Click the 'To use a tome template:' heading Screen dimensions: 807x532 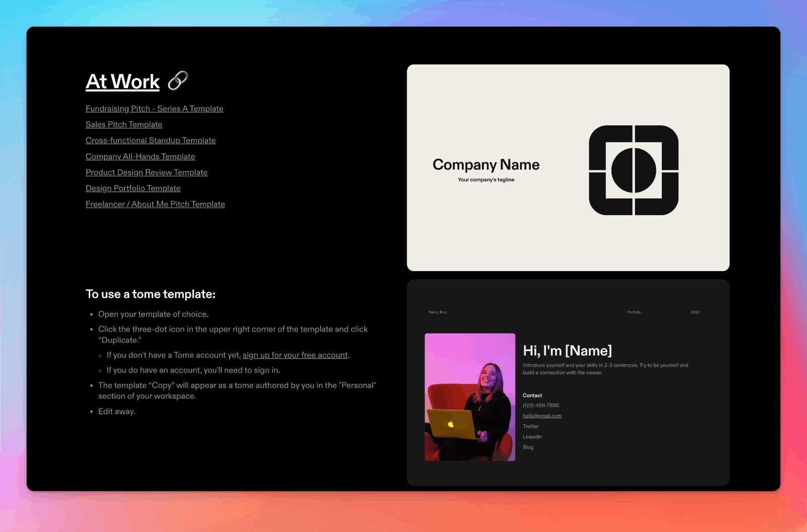(x=151, y=294)
